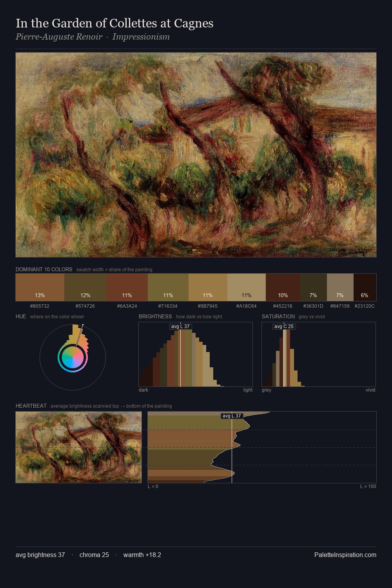Click the 'grey' saturation axis label

tap(267, 390)
